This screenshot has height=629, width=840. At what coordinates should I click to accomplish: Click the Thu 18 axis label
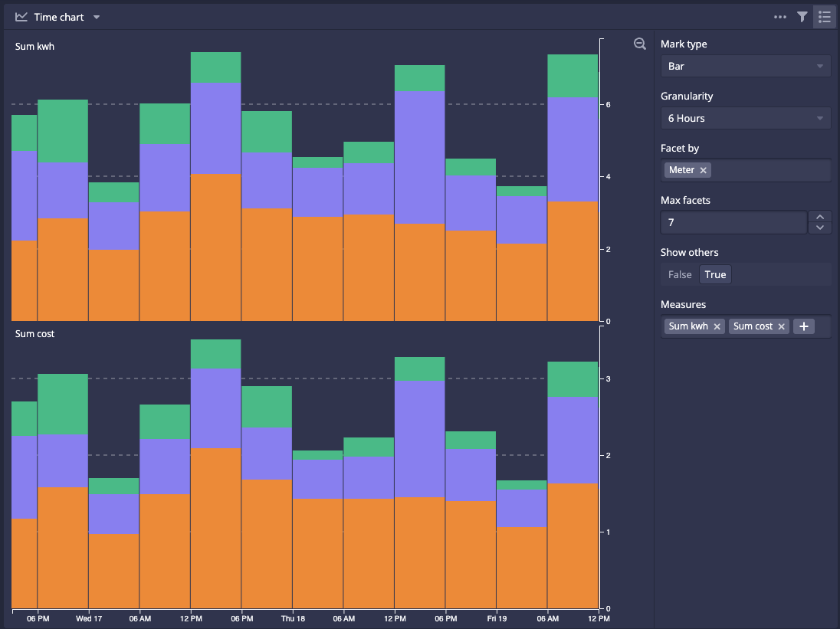click(x=293, y=619)
